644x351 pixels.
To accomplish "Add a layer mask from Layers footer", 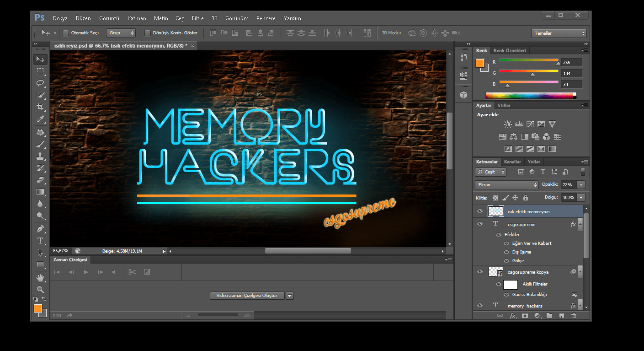I will pyautogui.click(x=525, y=315).
